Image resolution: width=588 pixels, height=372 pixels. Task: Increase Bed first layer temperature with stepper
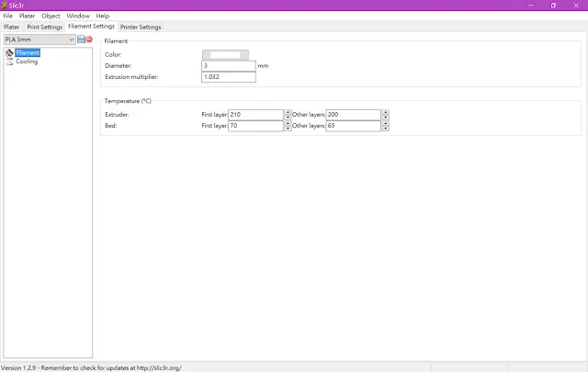[x=288, y=123]
